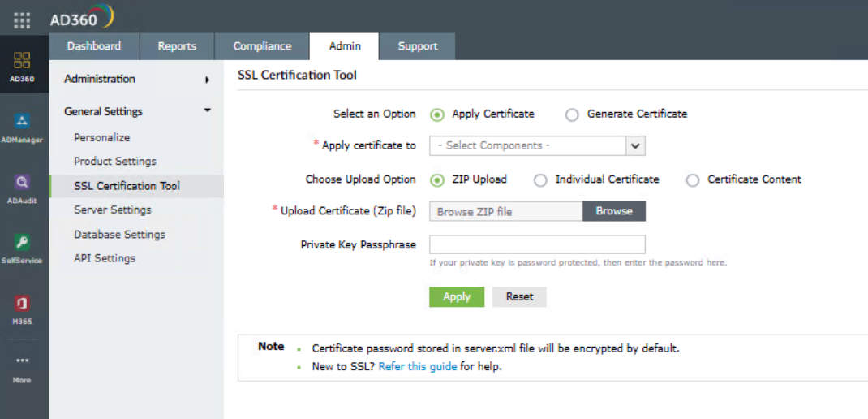
Task: Click the SSL Certification Tool heading
Action: tap(297, 76)
